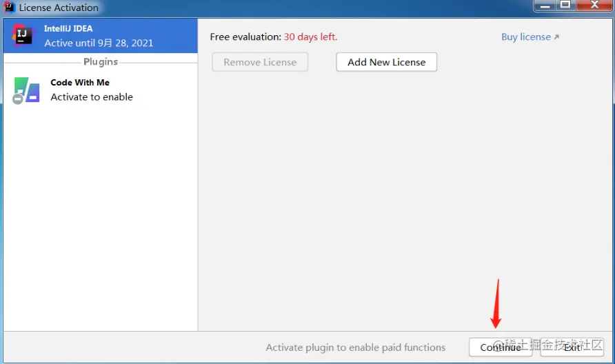615x364 pixels.
Task: Open the Buy license link
Action: click(530, 37)
